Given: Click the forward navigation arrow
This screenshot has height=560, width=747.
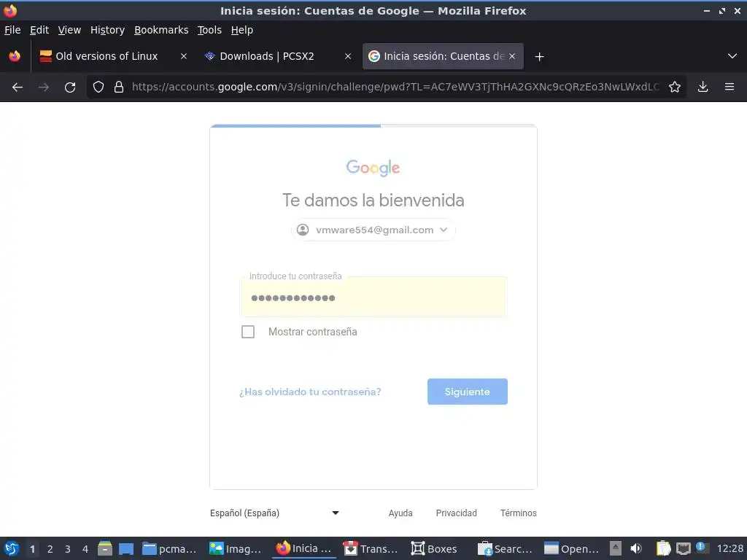Looking at the screenshot, I should 44,87.
